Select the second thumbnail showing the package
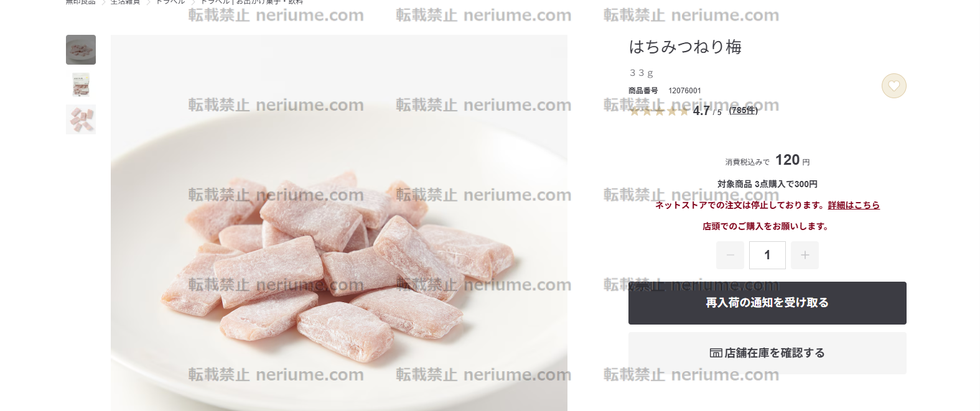The image size is (980, 411). tap(81, 85)
